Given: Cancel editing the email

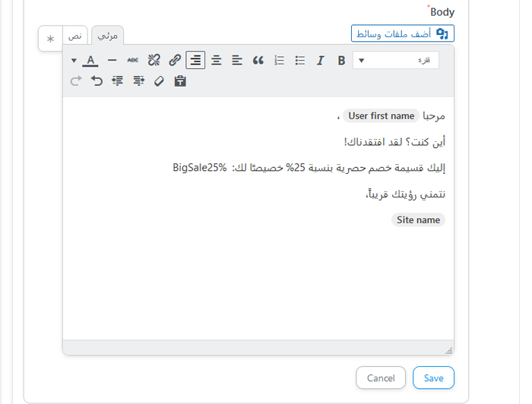Looking at the screenshot, I should pyautogui.click(x=381, y=378).
